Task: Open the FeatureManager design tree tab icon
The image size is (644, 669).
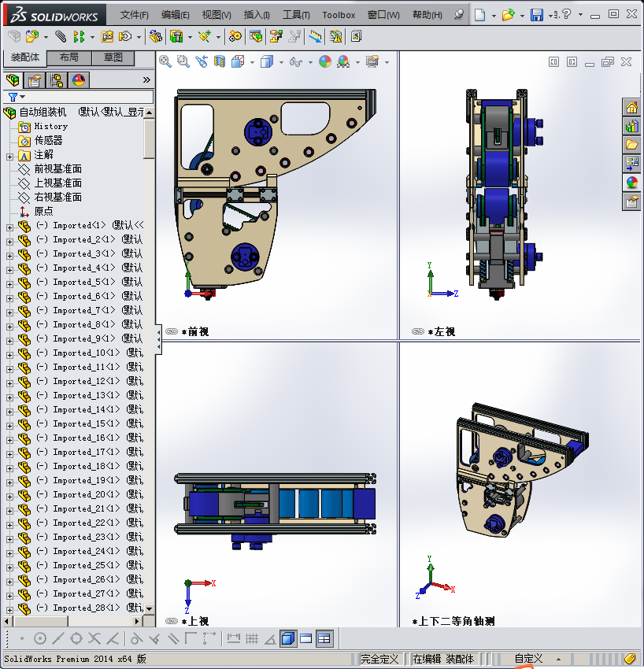Action: [13, 79]
